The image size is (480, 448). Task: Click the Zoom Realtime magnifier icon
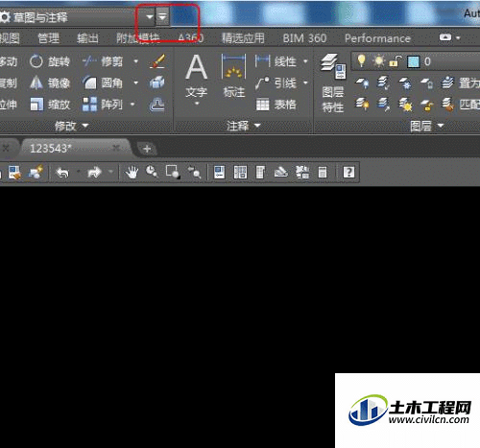tap(152, 172)
